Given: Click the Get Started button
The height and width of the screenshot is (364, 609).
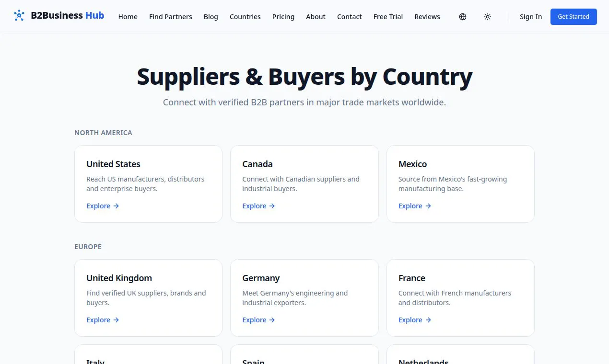Looking at the screenshot, I should pyautogui.click(x=574, y=17).
